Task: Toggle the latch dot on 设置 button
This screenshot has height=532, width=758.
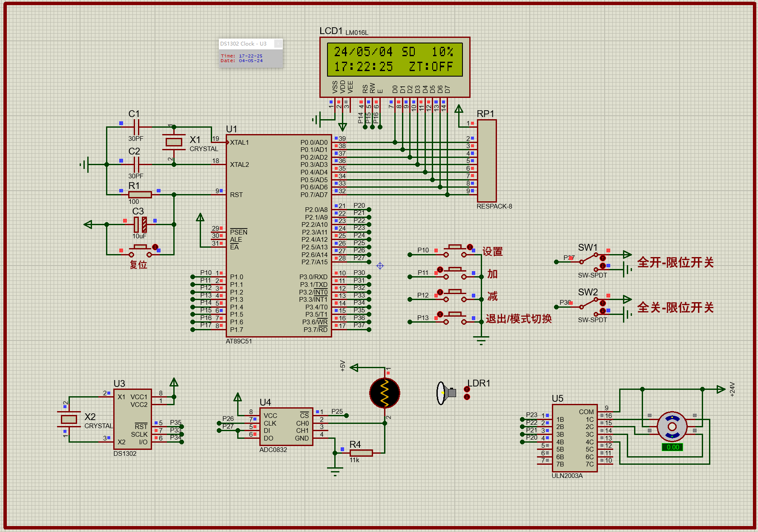Action: [470, 247]
